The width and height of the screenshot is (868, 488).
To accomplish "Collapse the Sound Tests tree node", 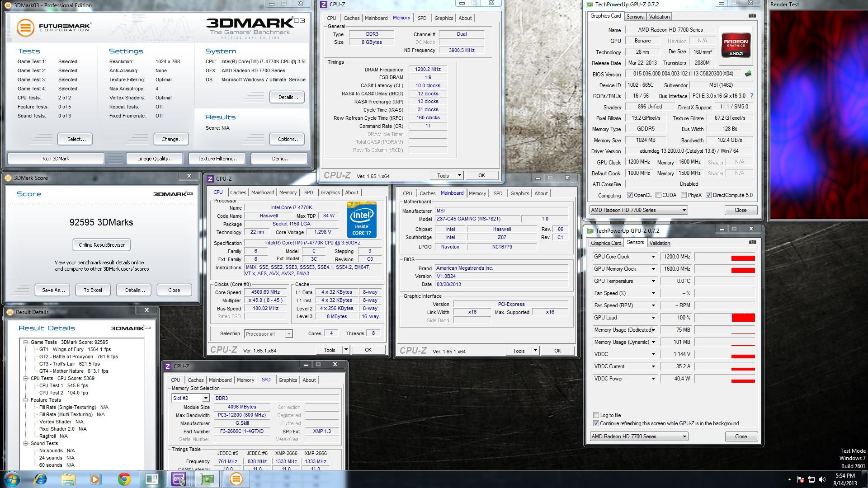I will click(26, 443).
